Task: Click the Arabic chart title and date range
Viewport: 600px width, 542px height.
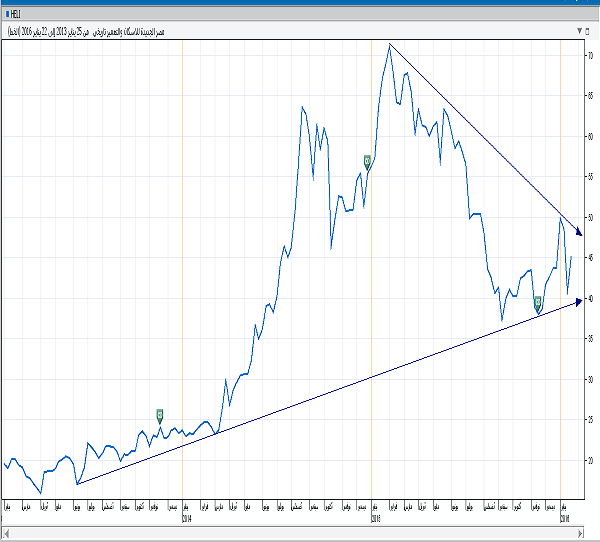Action: (100, 32)
